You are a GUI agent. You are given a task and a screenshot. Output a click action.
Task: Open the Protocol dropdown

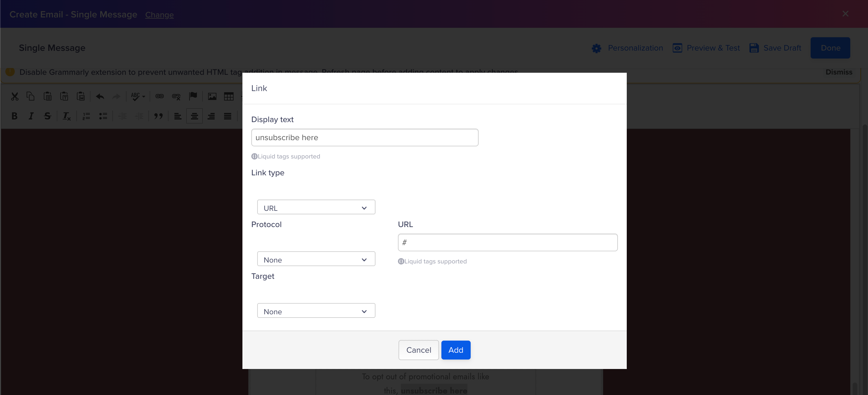point(316,259)
